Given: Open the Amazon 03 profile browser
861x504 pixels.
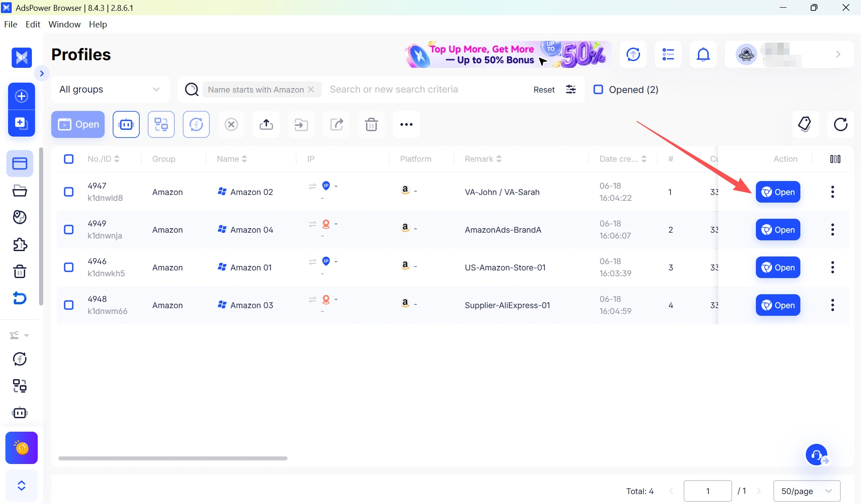Looking at the screenshot, I should (x=778, y=305).
